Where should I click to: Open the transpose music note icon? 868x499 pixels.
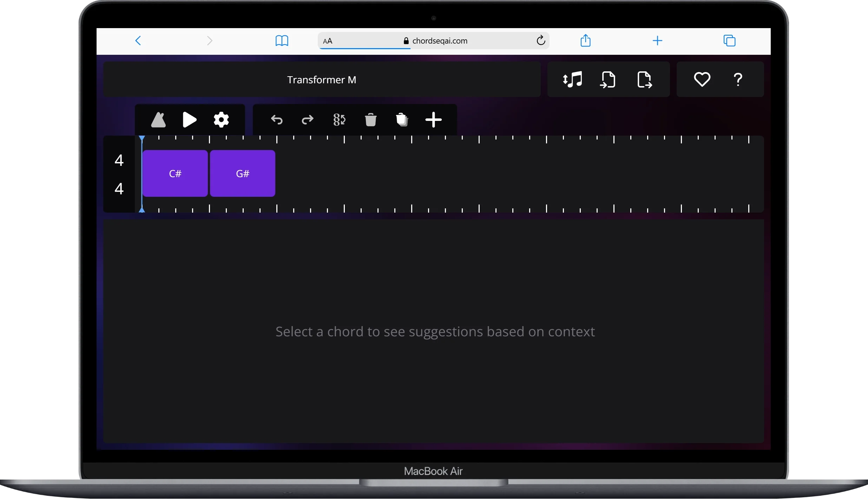click(573, 79)
